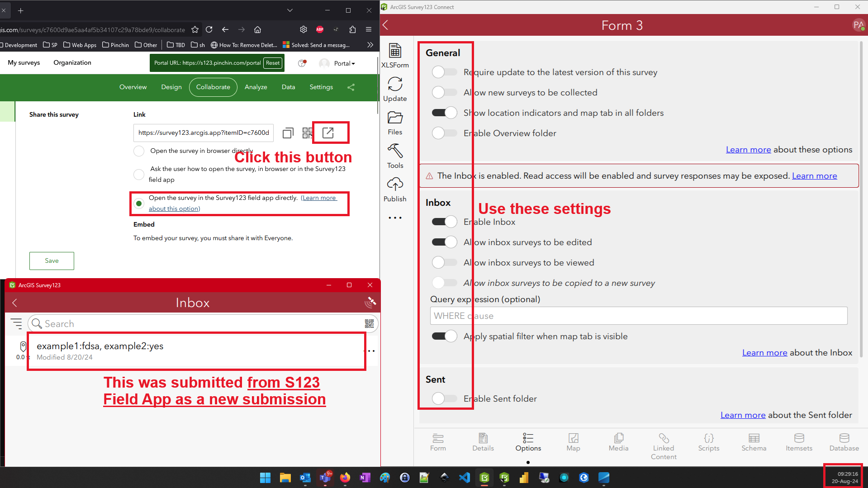The image size is (868, 488).
Task: Select the Update icon in the sidebar
Action: [395, 89]
